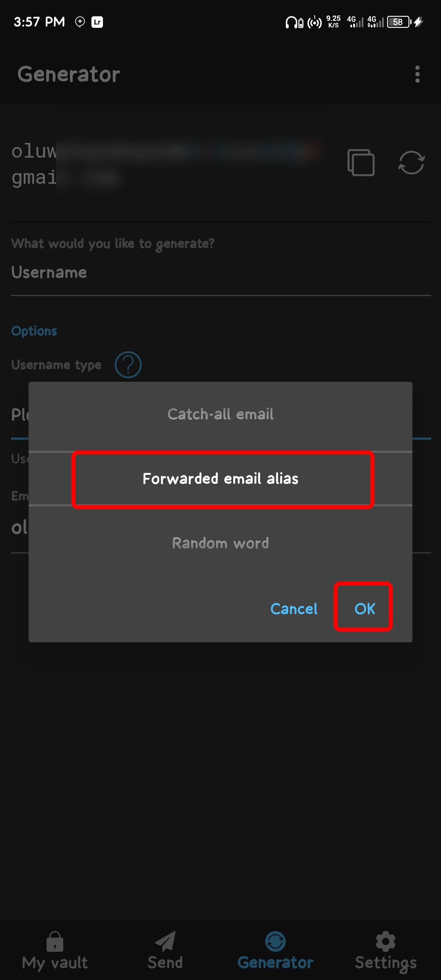Image resolution: width=441 pixels, height=980 pixels.
Task: Pick the Random word option
Action: (220, 543)
